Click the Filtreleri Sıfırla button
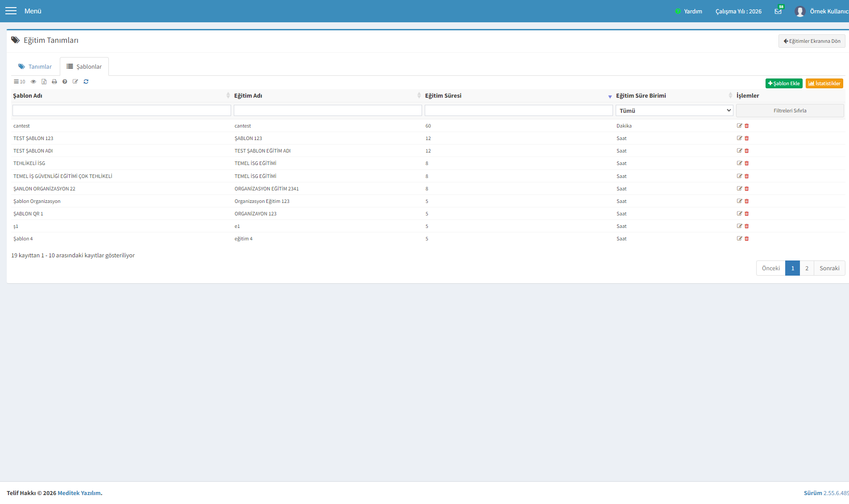 click(x=790, y=111)
